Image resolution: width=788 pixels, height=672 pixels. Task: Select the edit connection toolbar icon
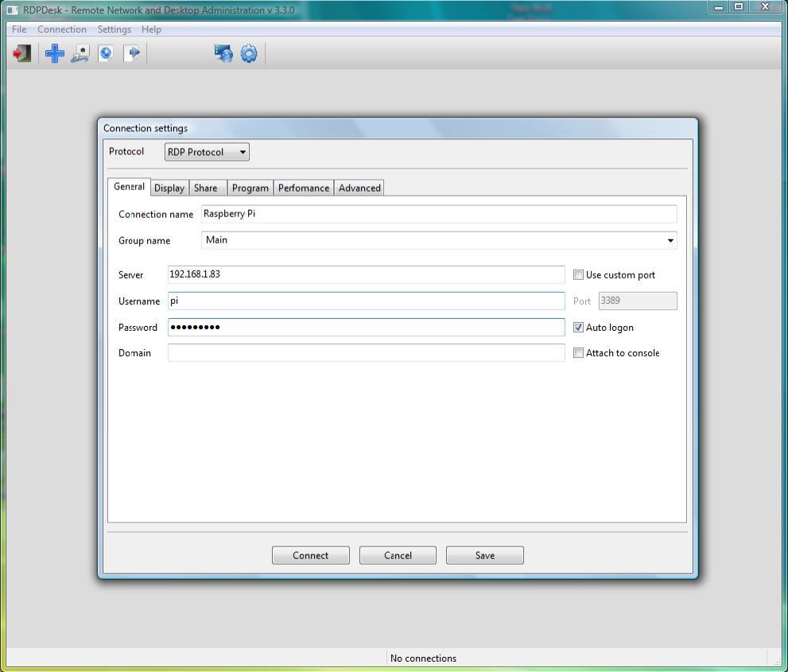[80, 53]
